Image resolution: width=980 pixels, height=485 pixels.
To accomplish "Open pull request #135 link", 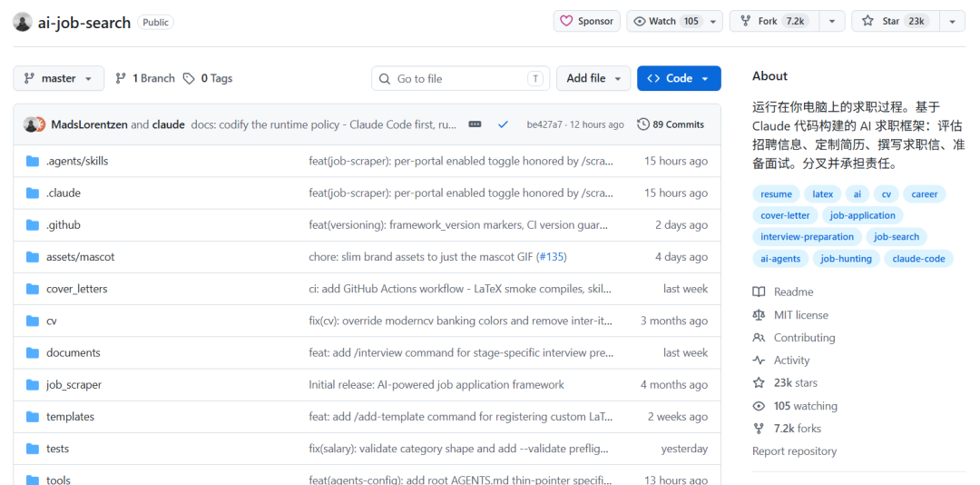I will [551, 257].
